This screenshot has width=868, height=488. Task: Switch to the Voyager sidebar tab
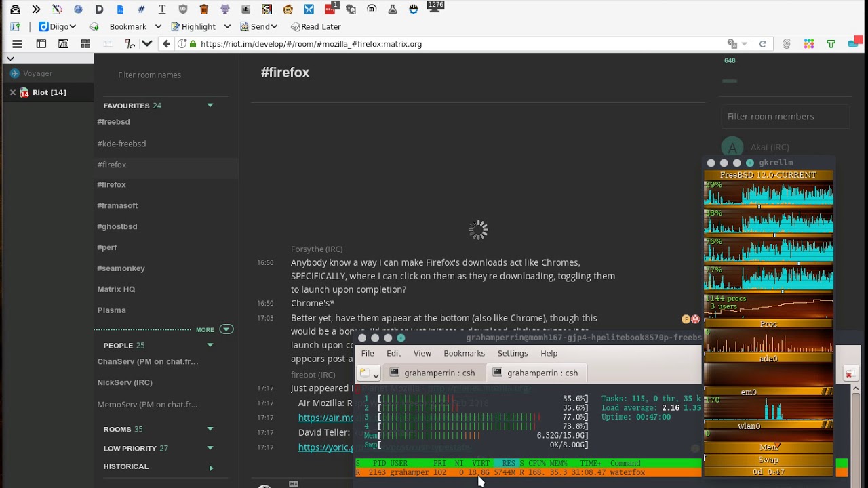47,73
